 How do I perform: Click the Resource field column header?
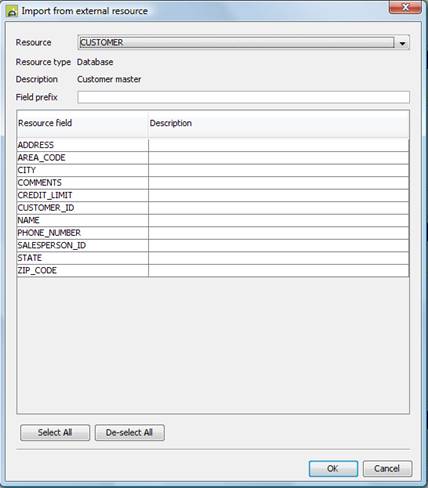click(x=82, y=124)
